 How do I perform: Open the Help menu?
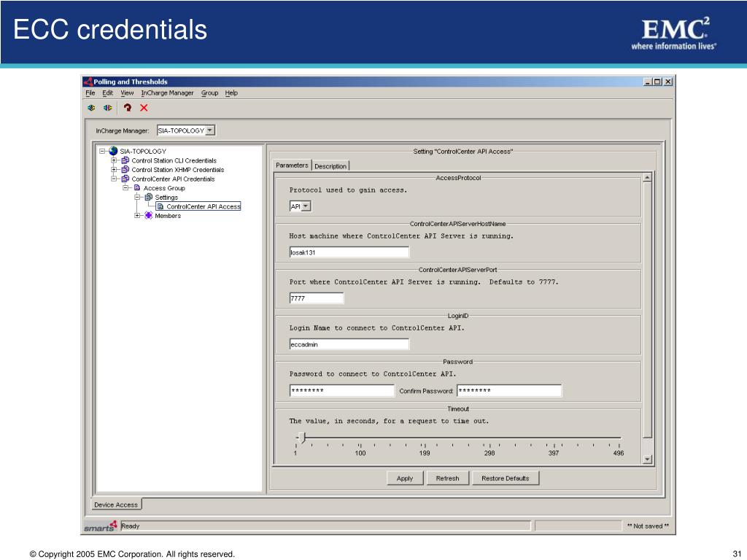(231, 93)
